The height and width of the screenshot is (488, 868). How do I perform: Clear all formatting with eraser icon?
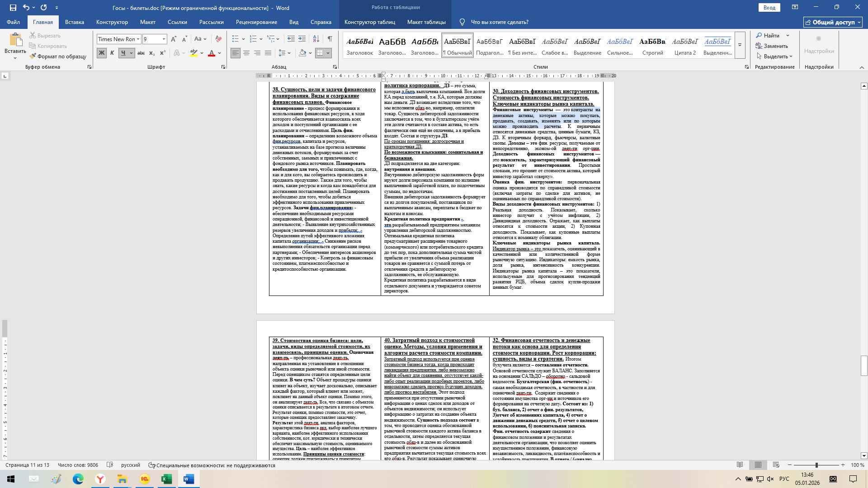tap(218, 39)
